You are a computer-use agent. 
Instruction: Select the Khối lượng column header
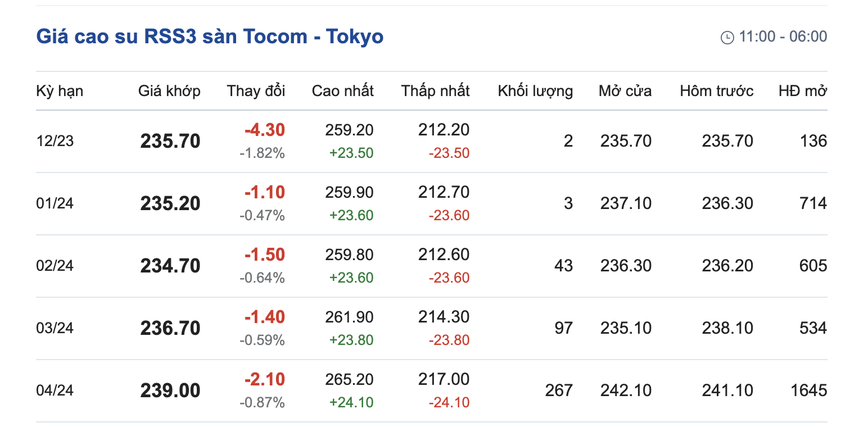[535, 91]
